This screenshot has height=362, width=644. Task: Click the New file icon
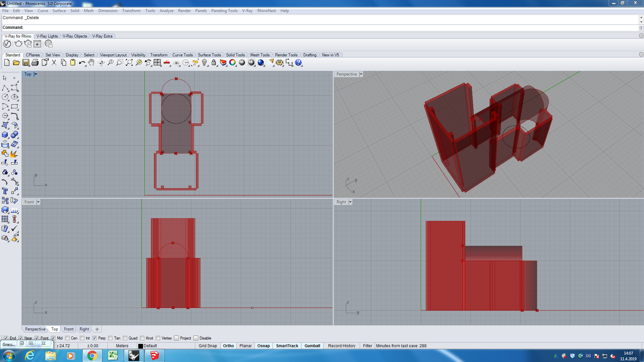coord(7,63)
